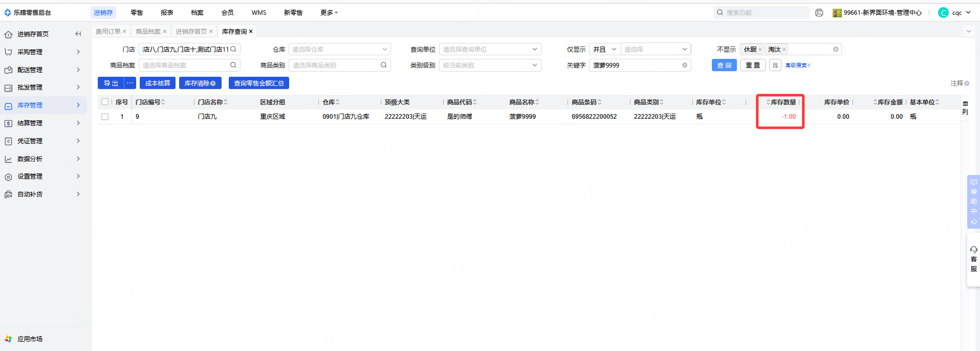Click the 注释 help icon
Screen dimensions: 980x351
click(967, 83)
